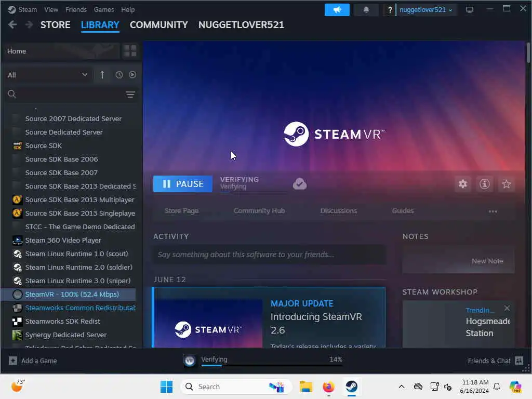Image resolution: width=532 pixels, height=399 pixels.
Task: Select Steam 360 Video Player icon
Action: 17,240
